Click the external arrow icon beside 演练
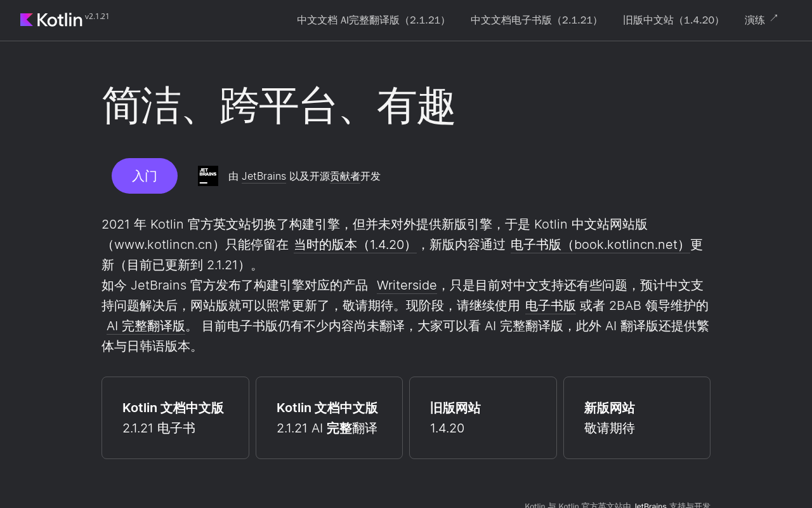Screen dimensions: 812x508 (773, 18)
